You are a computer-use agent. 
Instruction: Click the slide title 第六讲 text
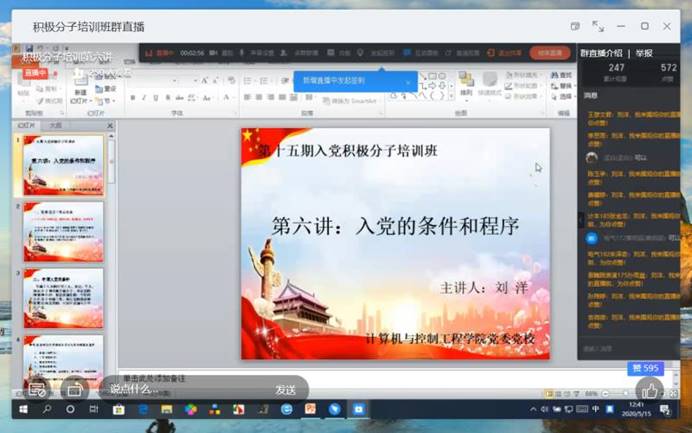395,226
